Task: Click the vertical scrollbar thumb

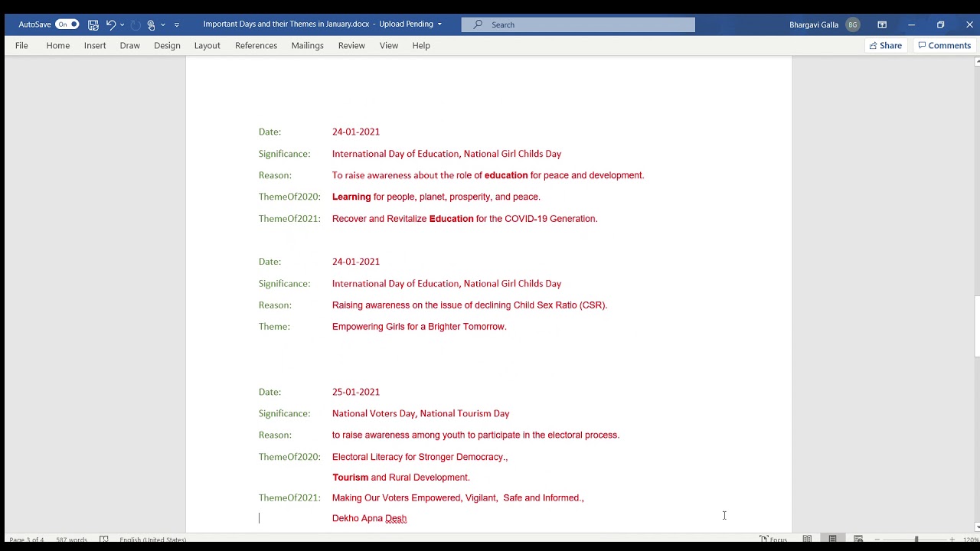Action: [977, 326]
